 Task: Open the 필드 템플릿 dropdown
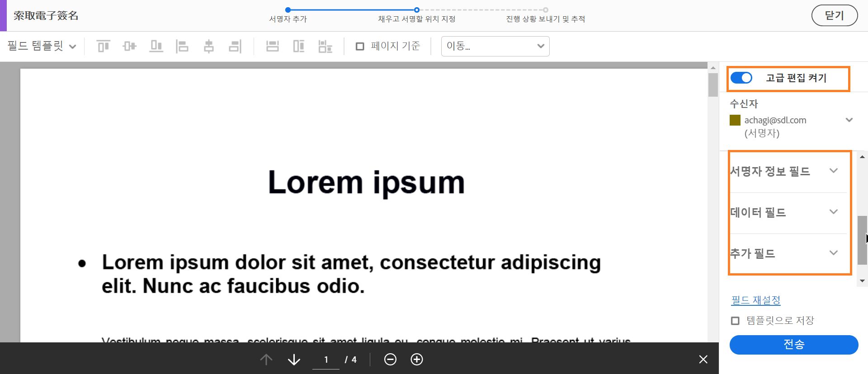coord(42,46)
